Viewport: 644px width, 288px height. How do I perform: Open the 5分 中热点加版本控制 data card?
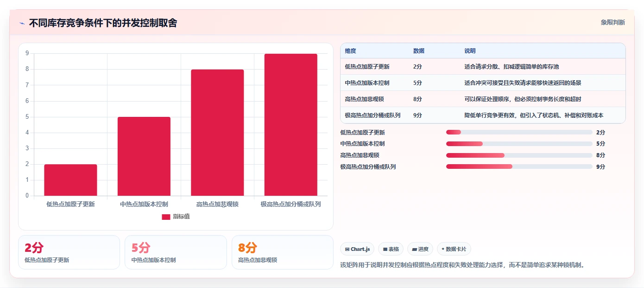(176, 252)
